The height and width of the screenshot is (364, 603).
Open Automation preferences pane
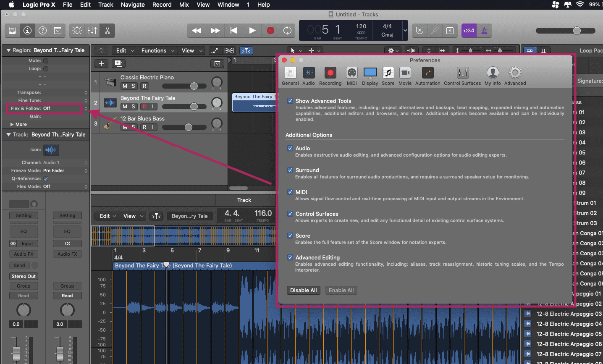pyautogui.click(x=427, y=76)
